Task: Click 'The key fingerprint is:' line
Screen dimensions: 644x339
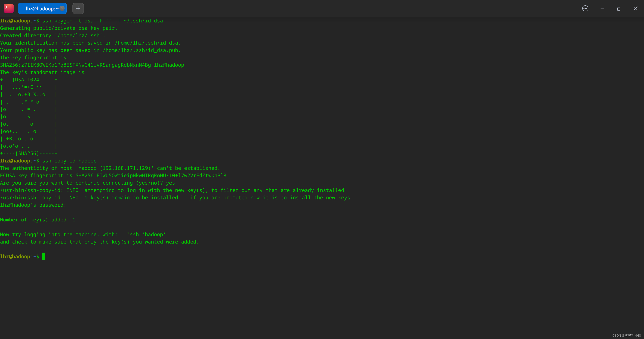Action: click(35, 58)
